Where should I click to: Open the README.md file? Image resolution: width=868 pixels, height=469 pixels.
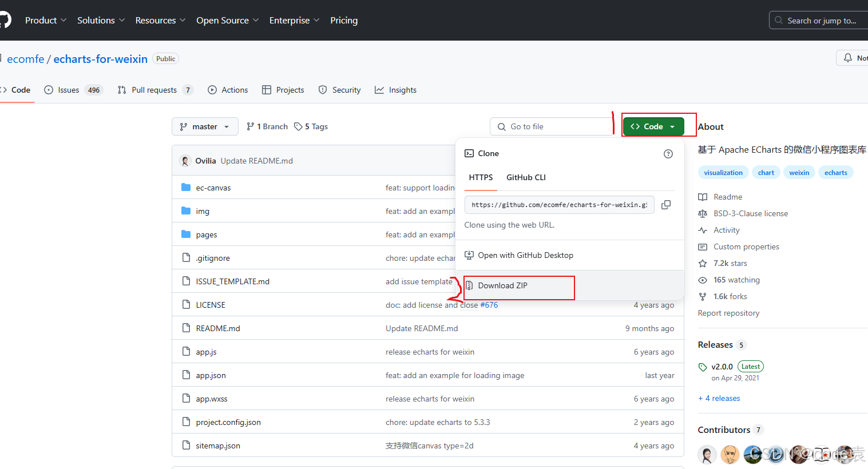[x=218, y=328]
